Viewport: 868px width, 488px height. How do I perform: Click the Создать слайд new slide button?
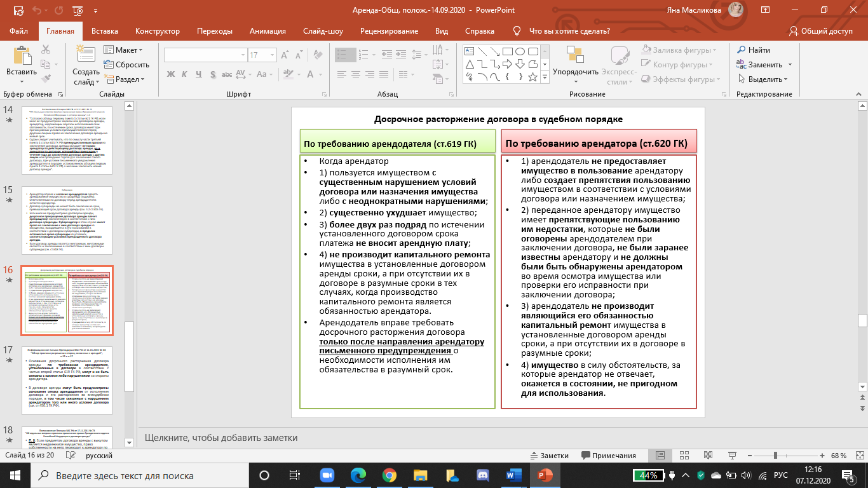pos(86,66)
